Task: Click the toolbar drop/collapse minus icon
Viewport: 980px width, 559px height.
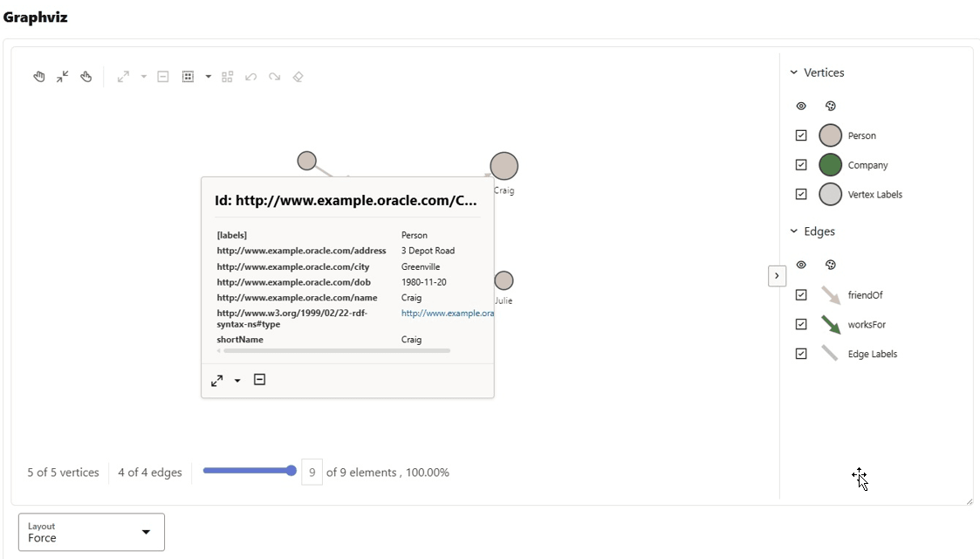Action: click(x=163, y=77)
